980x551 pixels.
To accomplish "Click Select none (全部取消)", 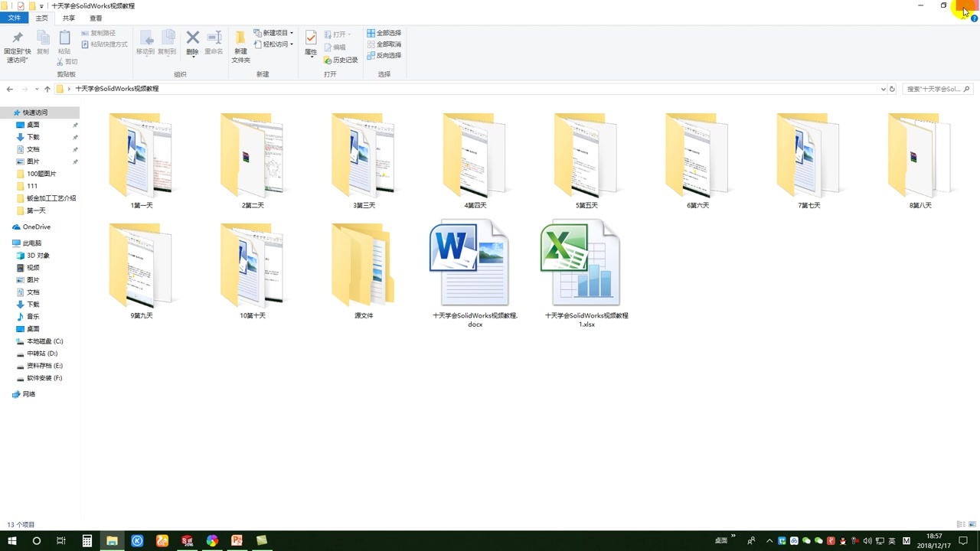I will coord(384,44).
